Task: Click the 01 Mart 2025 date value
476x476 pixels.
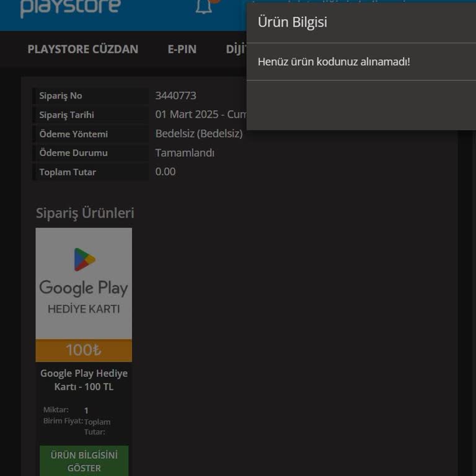Action: [x=201, y=115]
